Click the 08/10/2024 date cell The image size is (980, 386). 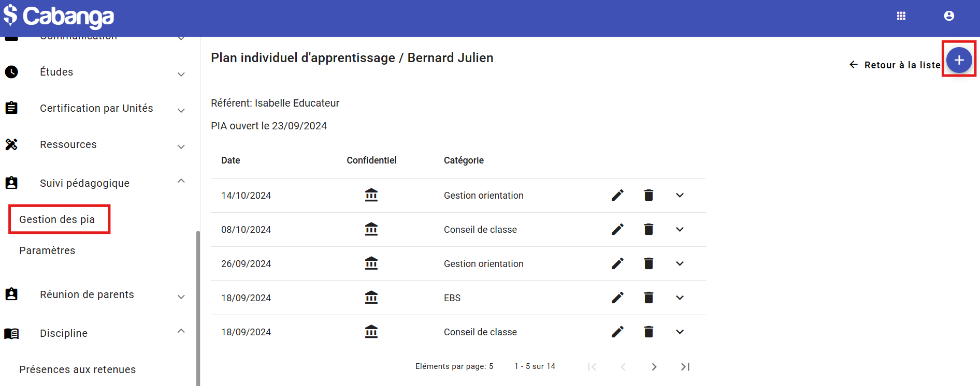point(246,230)
